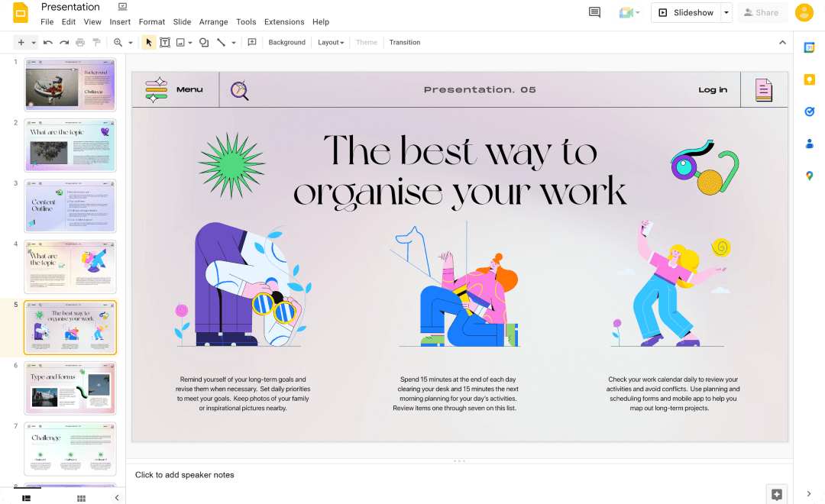Screen dimensions: 825x504
Task: Select slide 6 thumbnail Type and forms
Action: tap(70, 388)
